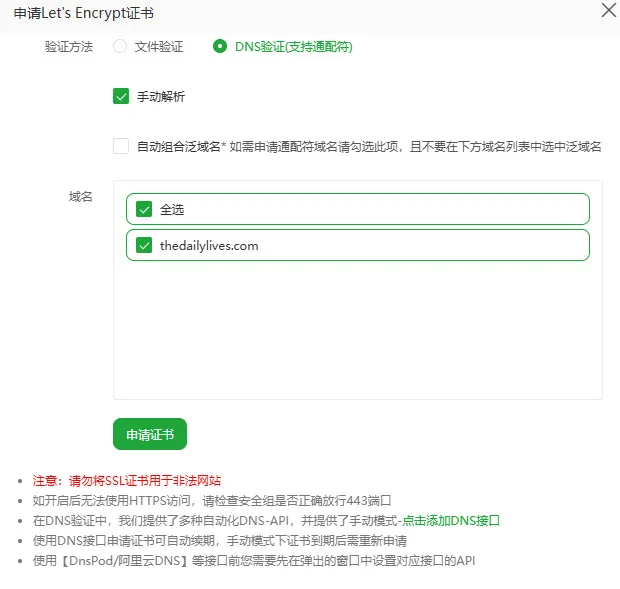Click the 文件验证 label text

tap(159, 47)
